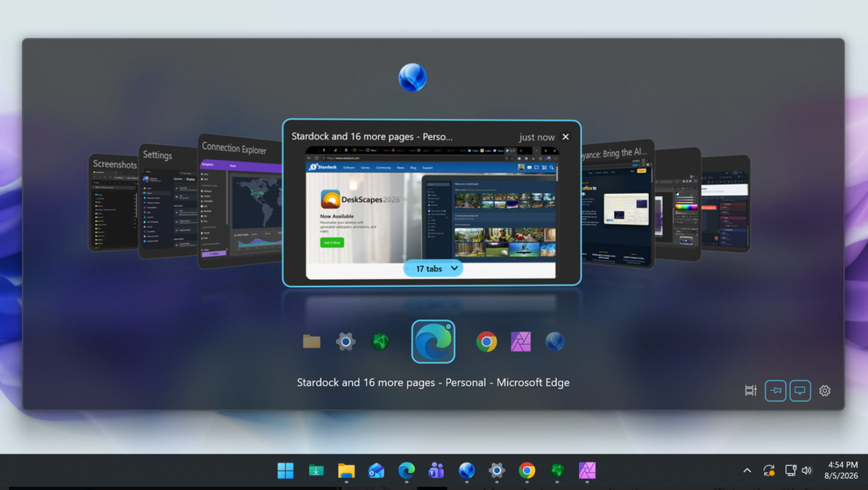
Task: Select the Chrome icon in the switcher row
Action: tap(486, 342)
